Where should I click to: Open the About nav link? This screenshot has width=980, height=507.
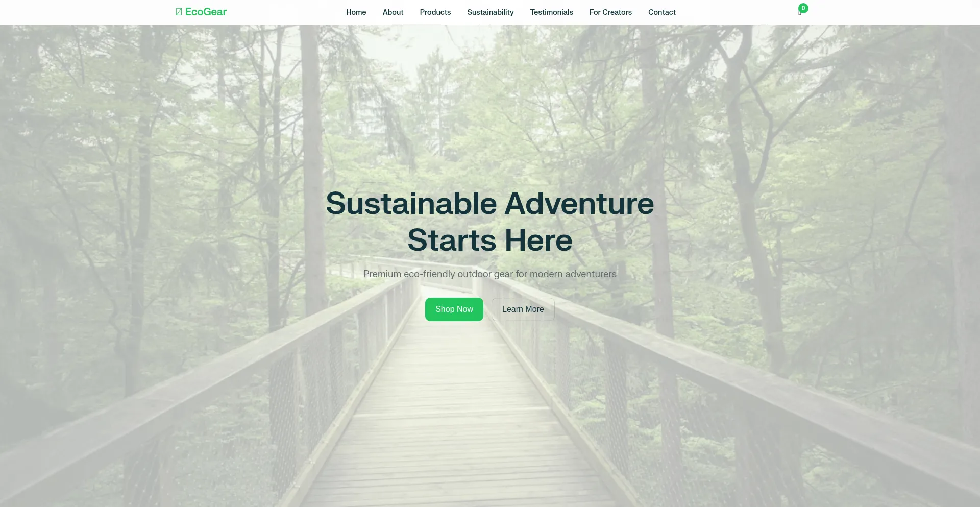393,12
